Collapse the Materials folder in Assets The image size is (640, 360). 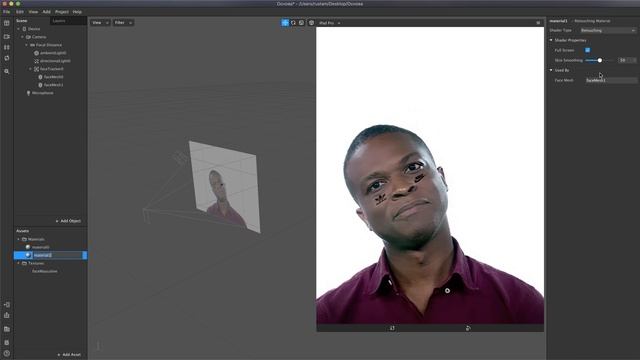coord(18,239)
